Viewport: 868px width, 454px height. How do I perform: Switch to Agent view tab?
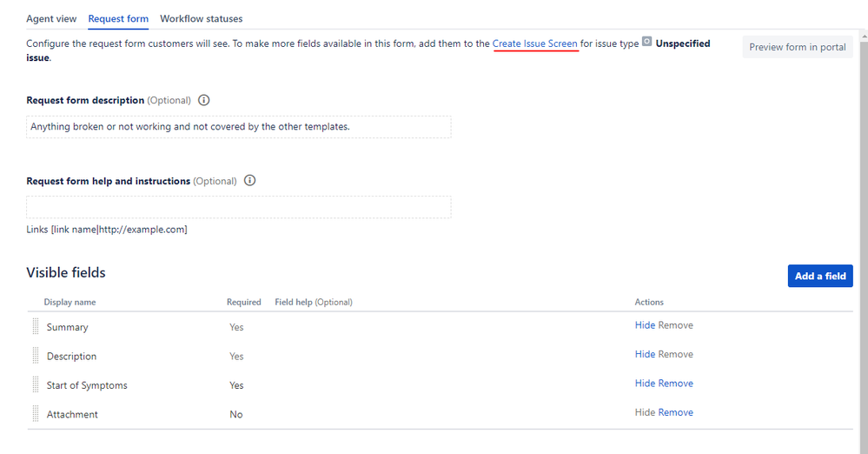51,18
